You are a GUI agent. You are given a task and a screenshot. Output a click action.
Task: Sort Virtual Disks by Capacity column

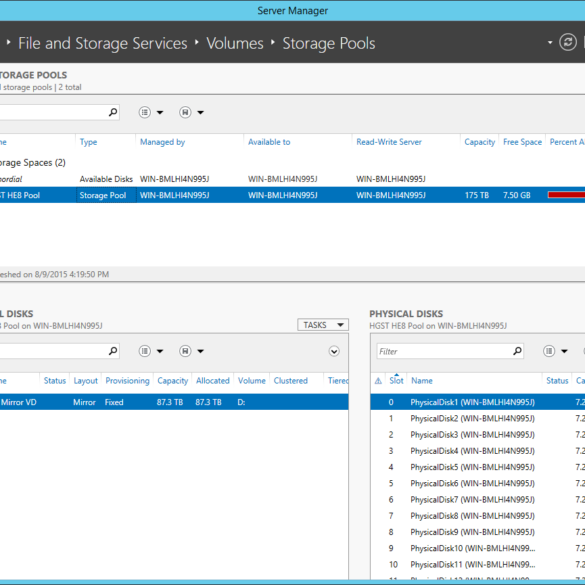click(x=172, y=381)
